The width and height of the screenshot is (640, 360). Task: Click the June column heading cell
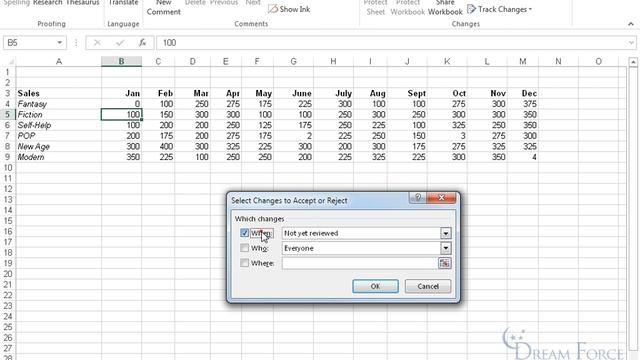pyautogui.click(x=293, y=93)
